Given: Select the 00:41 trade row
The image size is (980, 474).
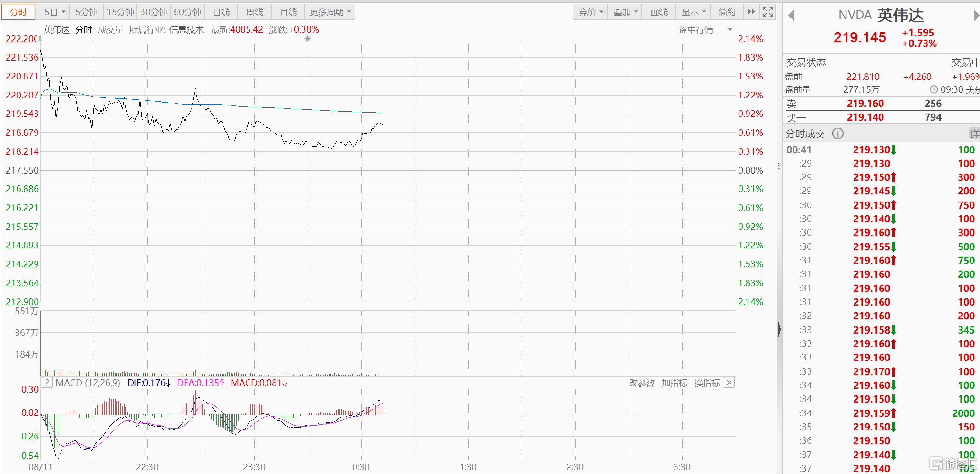Looking at the screenshot, I should click(881, 150).
